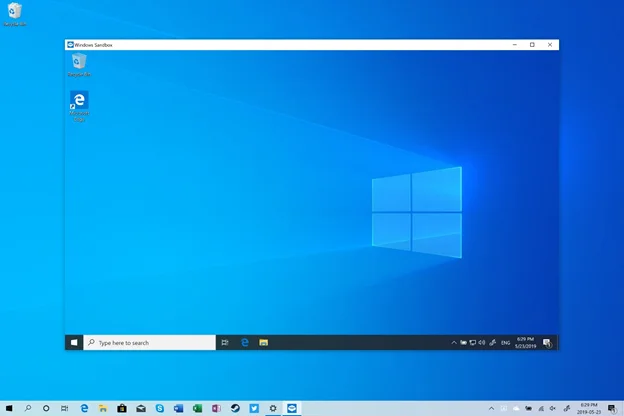Click battery icon in host tray
Viewport: 624px width, 416px height.
tap(528, 408)
